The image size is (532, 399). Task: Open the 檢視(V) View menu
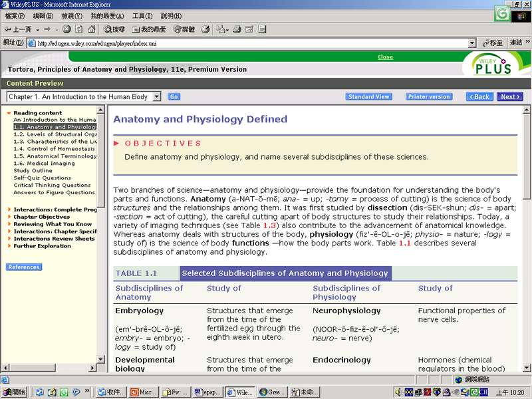[x=72, y=16]
